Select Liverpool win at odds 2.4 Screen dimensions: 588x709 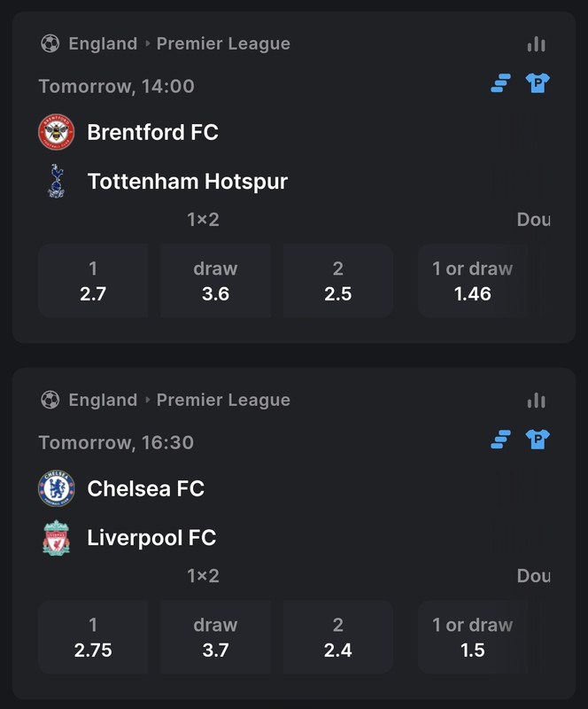pyautogui.click(x=338, y=637)
